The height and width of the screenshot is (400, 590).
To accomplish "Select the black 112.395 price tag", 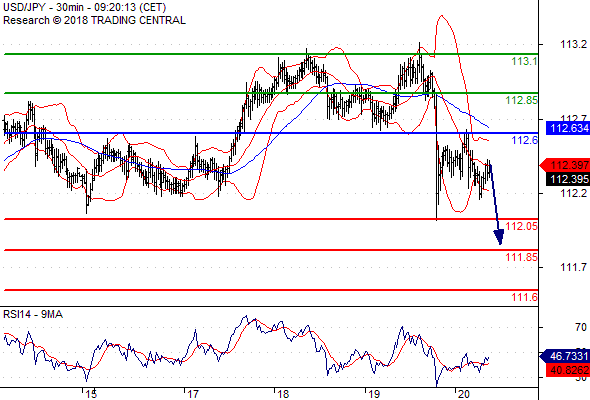I will 568,179.
